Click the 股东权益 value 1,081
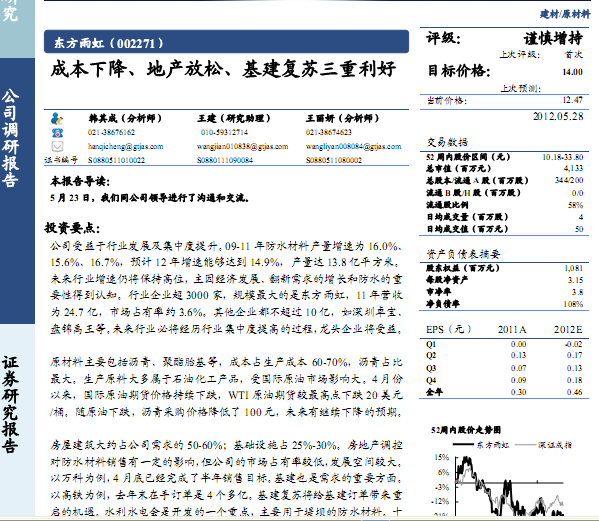 tap(574, 268)
